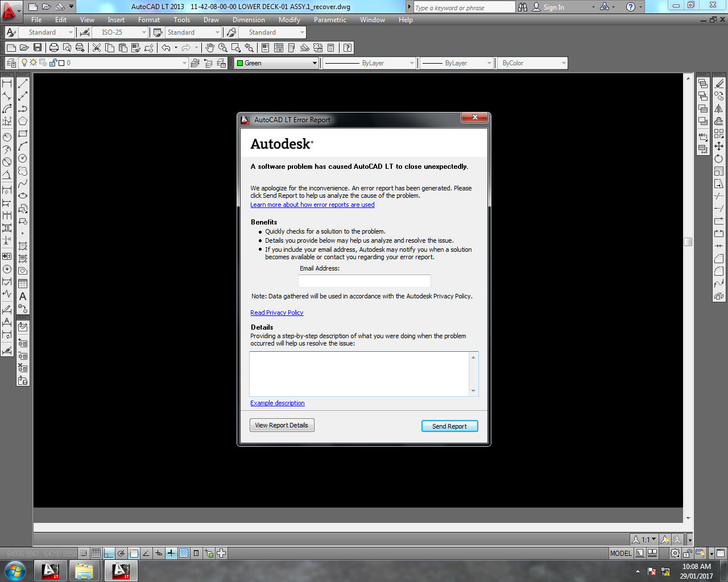Click the Send Report button

coord(449,425)
